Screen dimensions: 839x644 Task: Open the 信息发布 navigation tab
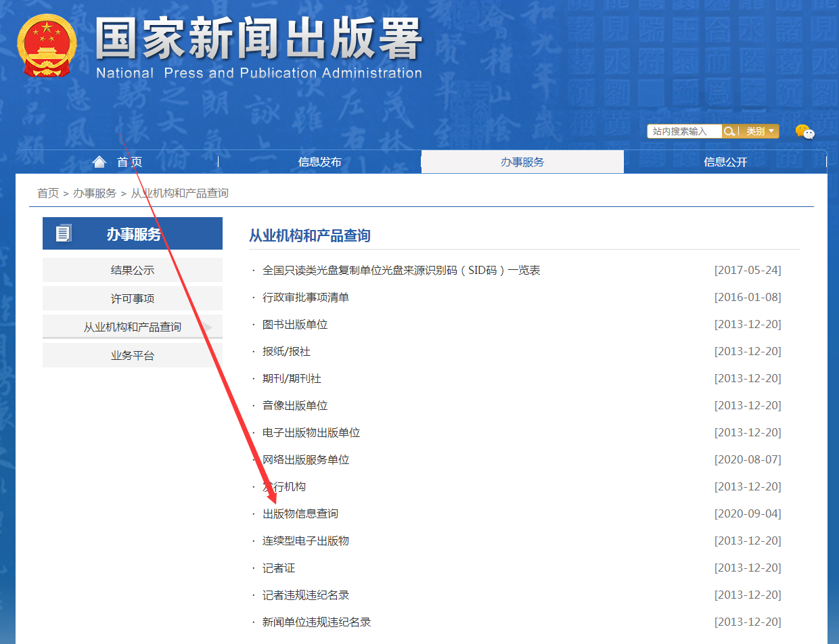pos(320,162)
